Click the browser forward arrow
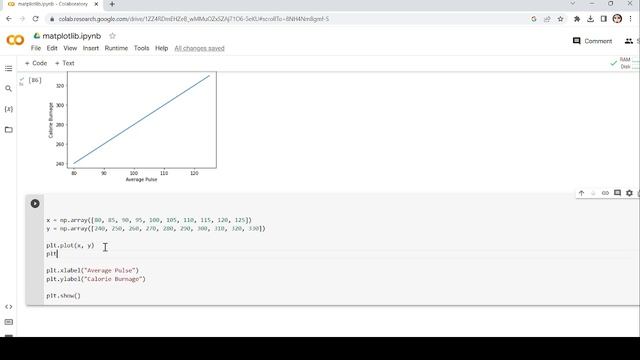Image resolution: width=640 pixels, height=360 pixels. pyautogui.click(x=22, y=19)
